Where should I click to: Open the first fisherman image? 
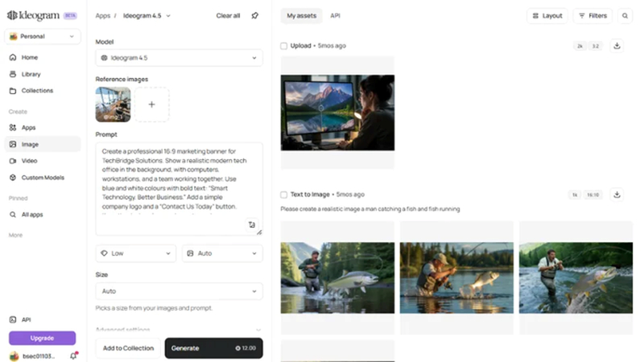pyautogui.click(x=337, y=278)
